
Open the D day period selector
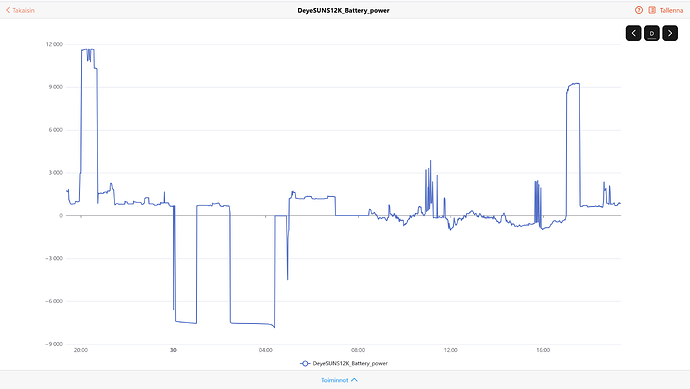tap(652, 33)
